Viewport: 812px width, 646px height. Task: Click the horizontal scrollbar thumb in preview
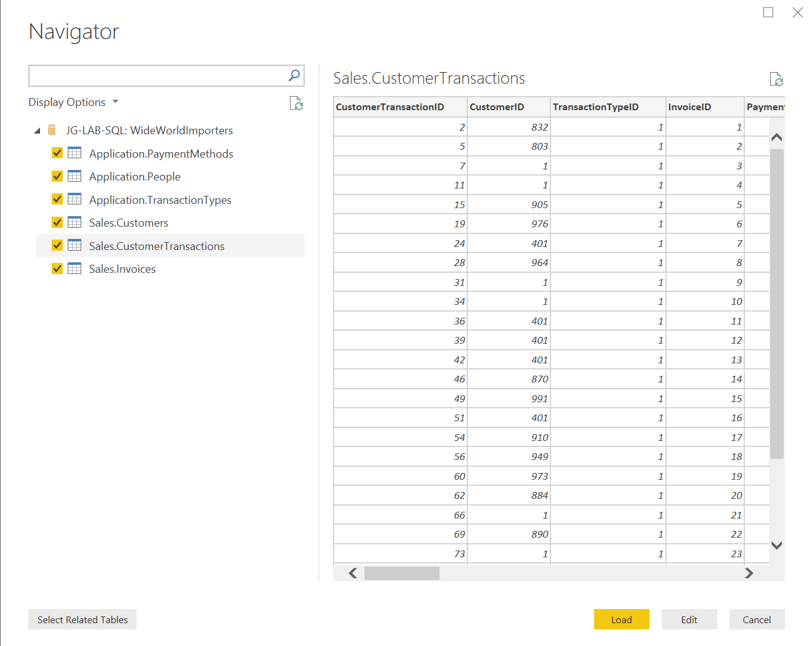coord(402,573)
